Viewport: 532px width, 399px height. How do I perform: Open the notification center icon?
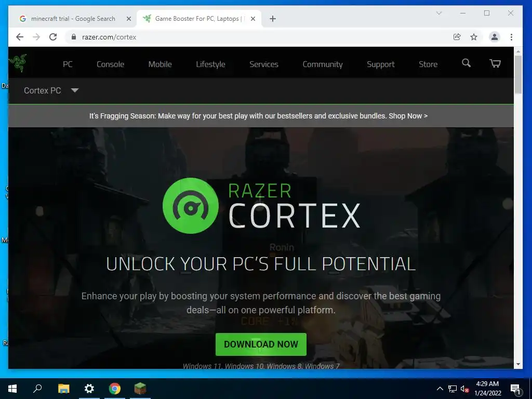(x=516, y=389)
